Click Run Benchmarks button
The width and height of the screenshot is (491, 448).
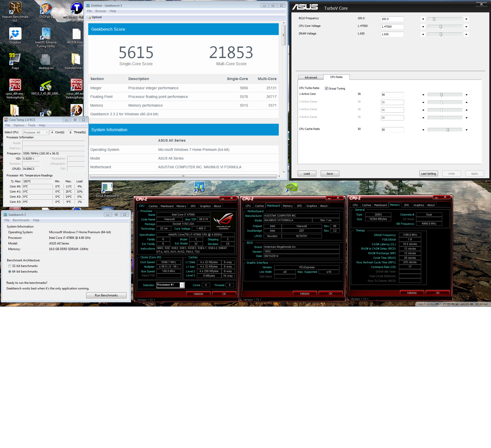pos(106,295)
